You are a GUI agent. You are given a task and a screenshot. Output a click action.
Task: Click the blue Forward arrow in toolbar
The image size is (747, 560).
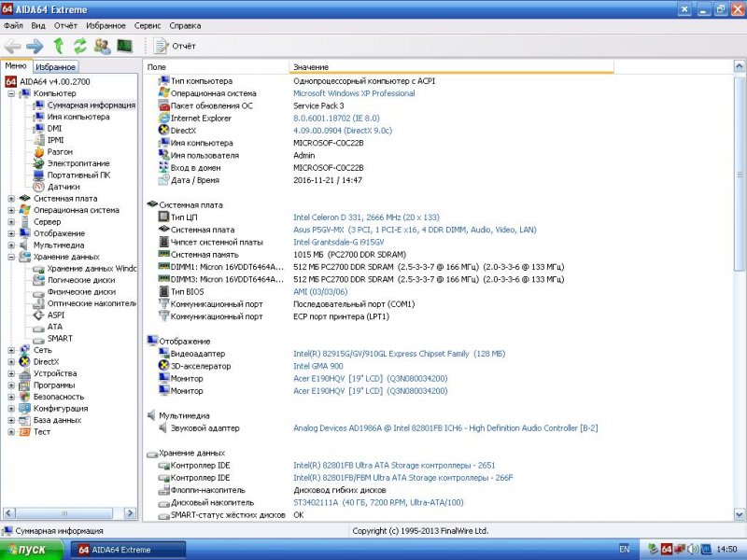click(x=35, y=46)
